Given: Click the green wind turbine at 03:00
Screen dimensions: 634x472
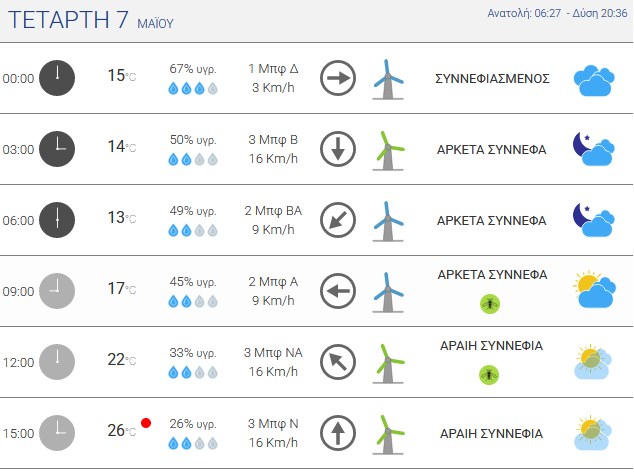Looking at the screenshot, I should point(388,150).
